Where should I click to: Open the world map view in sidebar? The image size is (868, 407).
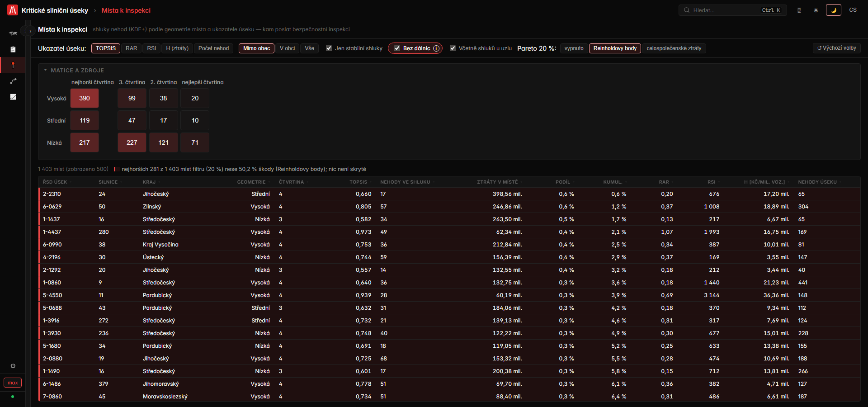tap(13, 33)
